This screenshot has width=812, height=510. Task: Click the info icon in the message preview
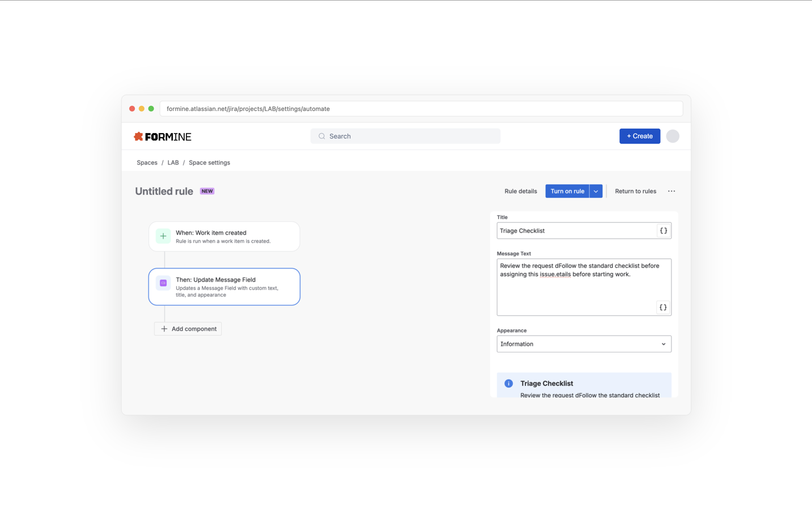(x=508, y=384)
